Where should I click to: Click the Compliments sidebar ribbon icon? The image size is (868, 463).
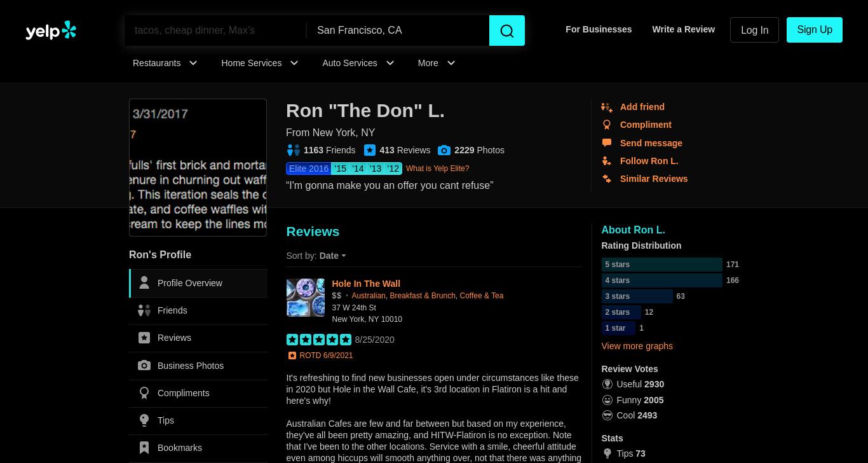point(144,393)
